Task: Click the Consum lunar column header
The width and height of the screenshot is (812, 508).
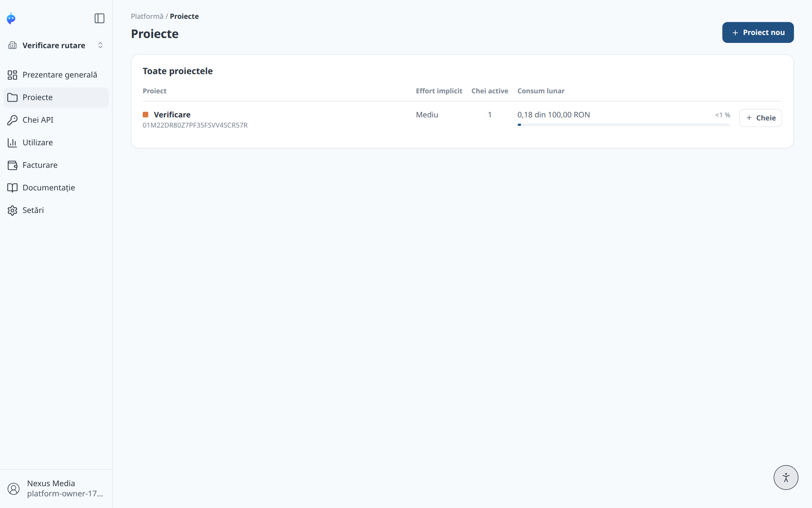Action: [541, 91]
